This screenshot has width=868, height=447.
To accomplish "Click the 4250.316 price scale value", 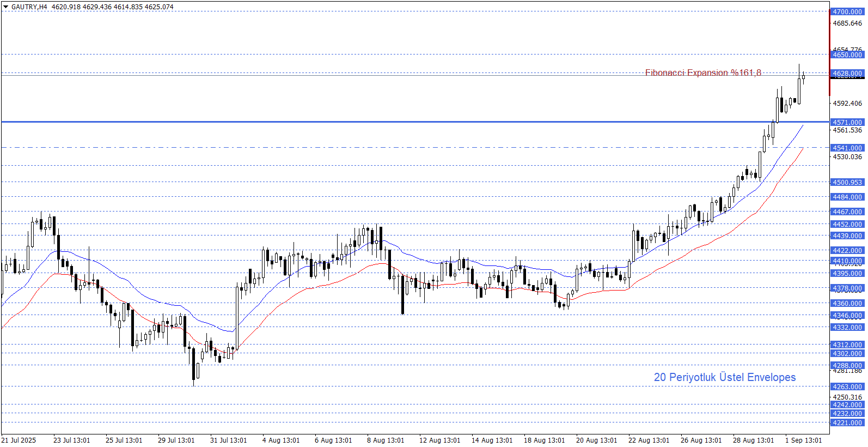I will click(847, 397).
